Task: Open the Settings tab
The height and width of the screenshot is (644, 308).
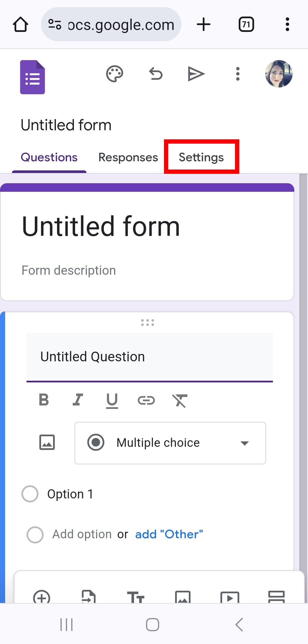Action: (201, 157)
